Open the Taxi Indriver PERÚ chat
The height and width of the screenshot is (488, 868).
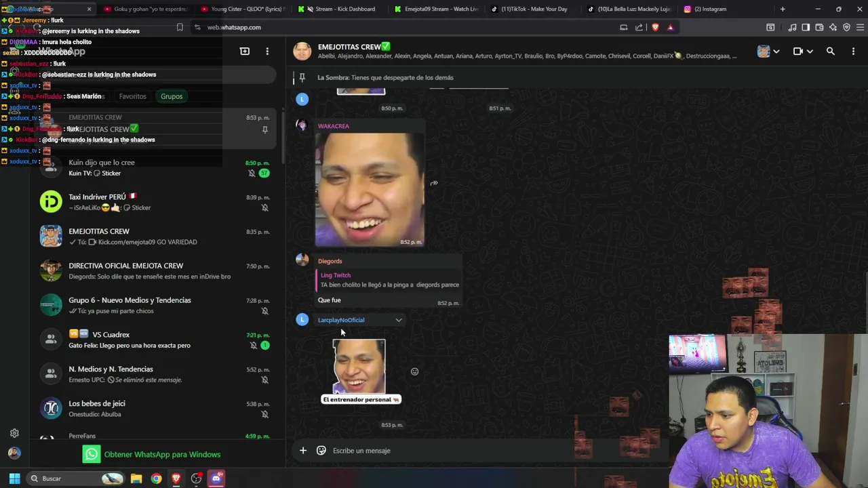[156, 202]
